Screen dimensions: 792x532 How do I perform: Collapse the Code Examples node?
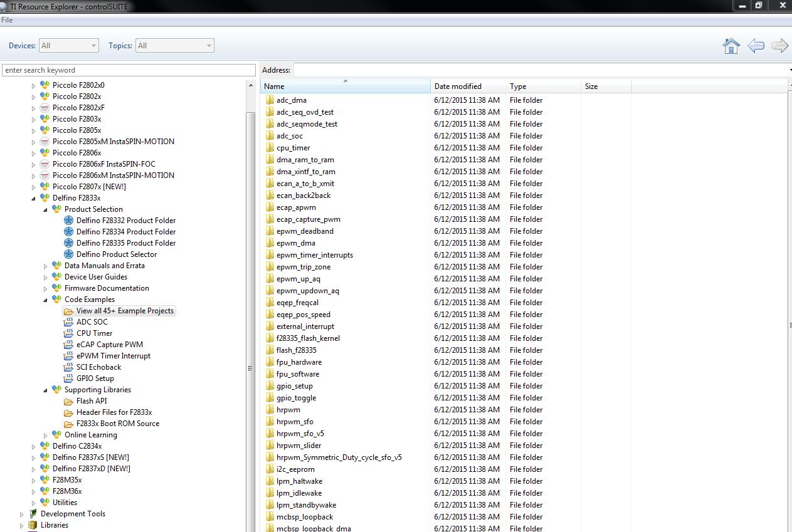point(46,300)
